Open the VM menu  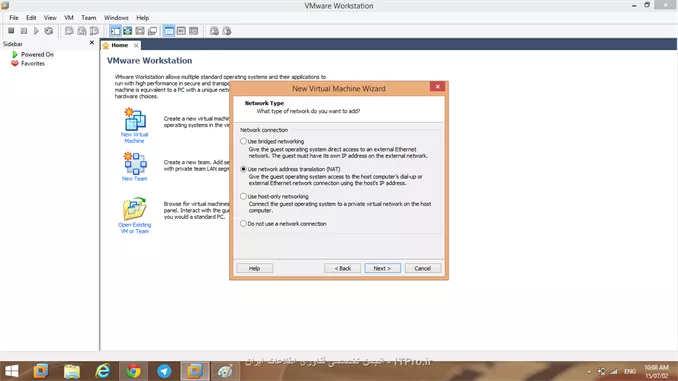69,18
